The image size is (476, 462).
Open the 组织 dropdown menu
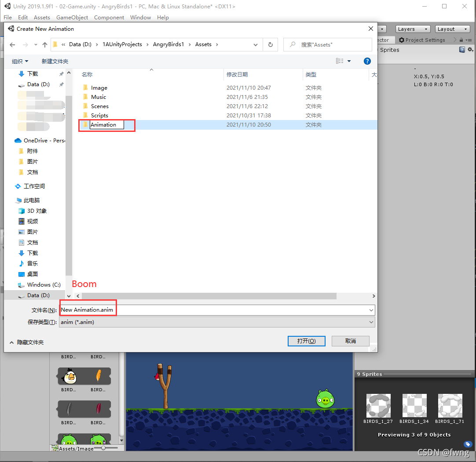click(20, 61)
